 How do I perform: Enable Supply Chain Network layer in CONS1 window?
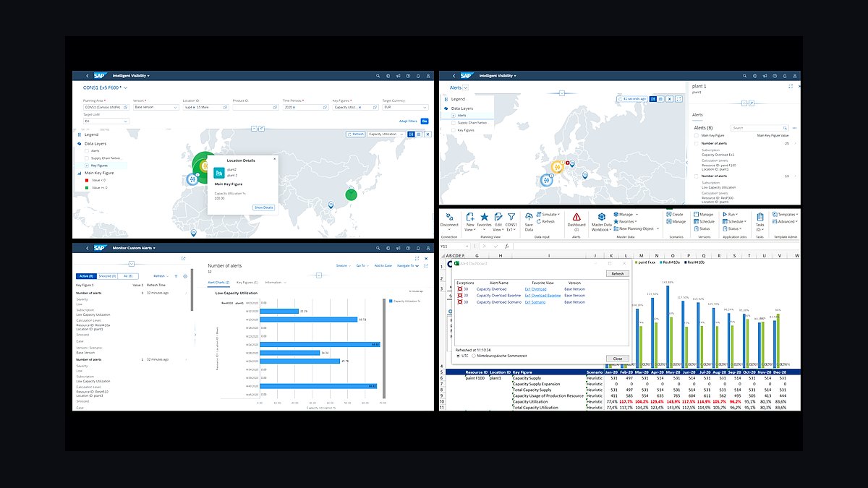pos(88,158)
